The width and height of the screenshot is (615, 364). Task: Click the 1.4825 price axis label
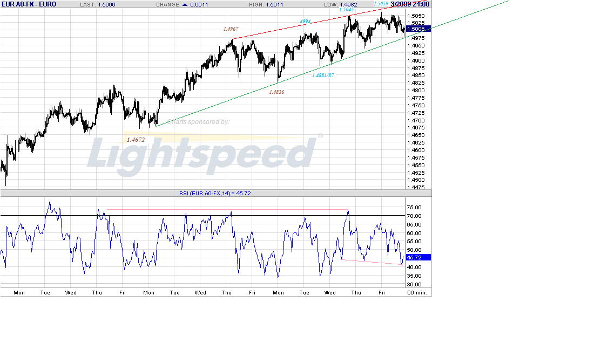tap(416, 83)
